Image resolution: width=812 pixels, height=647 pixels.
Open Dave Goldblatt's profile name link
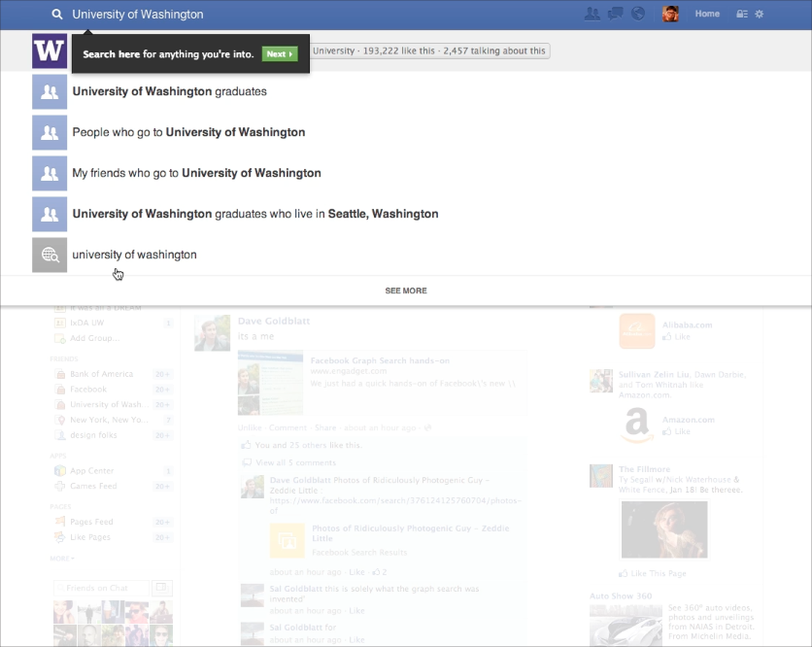coord(274,322)
